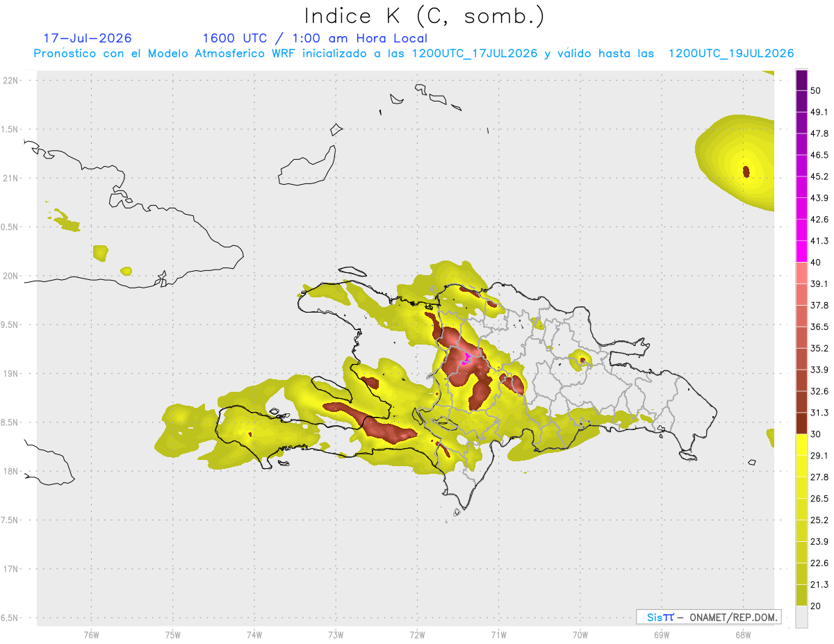The width and height of the screenshot is (834, 644).
Task: Click the '74W' longitude axis label
Action: pos(254,635)
